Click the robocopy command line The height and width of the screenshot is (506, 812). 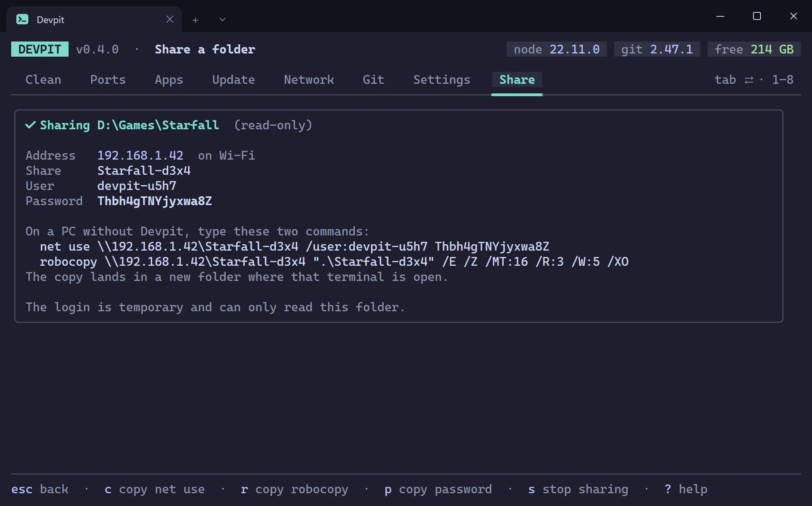click(x=334, y=261)
